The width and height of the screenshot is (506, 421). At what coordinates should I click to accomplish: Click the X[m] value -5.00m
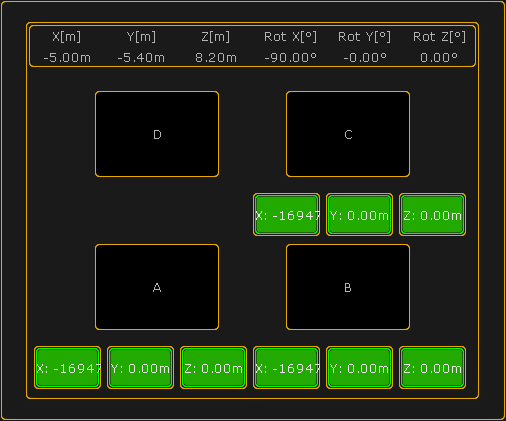tap(67, 58)
